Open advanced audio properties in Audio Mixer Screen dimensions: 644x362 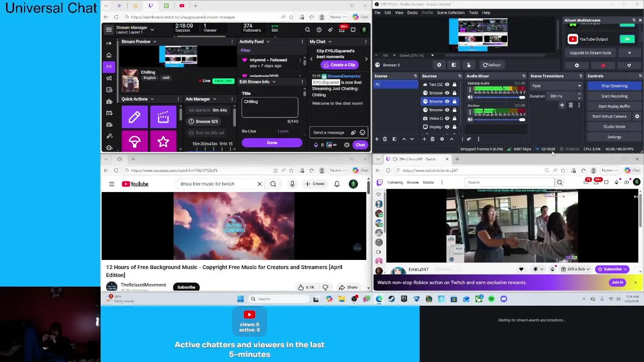coord(469,139)
